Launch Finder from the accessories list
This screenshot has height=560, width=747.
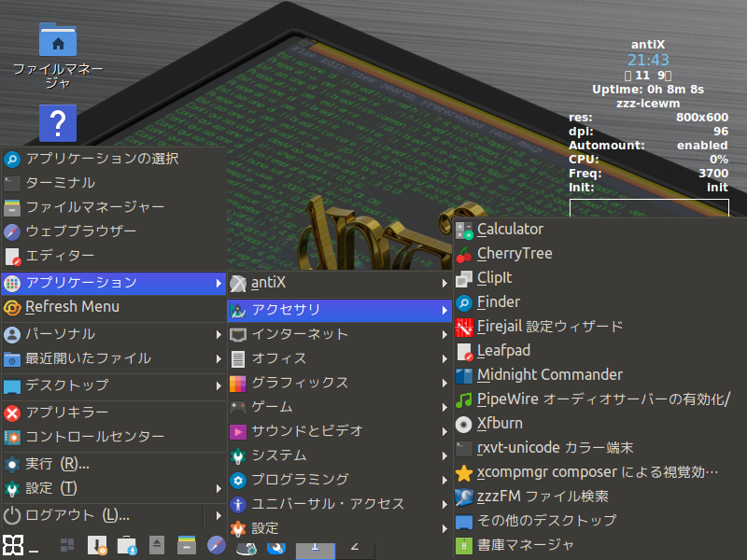pos(599,302)
